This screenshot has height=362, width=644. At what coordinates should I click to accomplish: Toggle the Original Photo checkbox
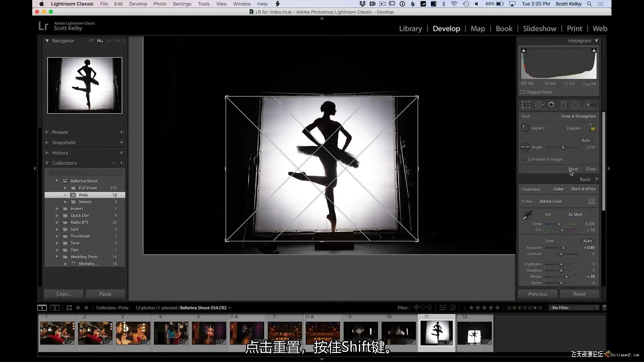point(523,92)
